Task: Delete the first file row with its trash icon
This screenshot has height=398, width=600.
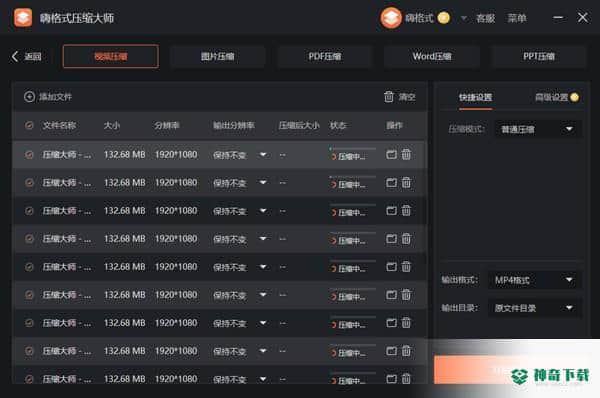Action: 406,154
